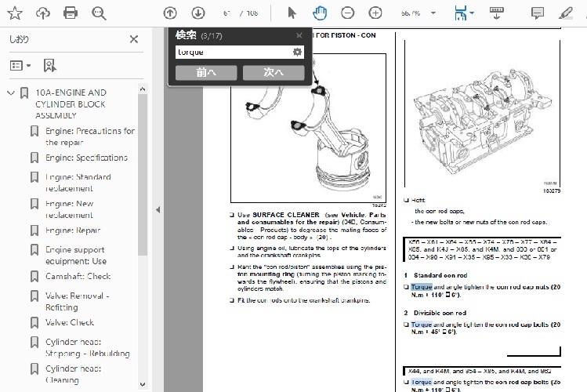Click bookmark icon beside Camshaft: Check
This screenshot has width=587, height=392.
[34, 276]
